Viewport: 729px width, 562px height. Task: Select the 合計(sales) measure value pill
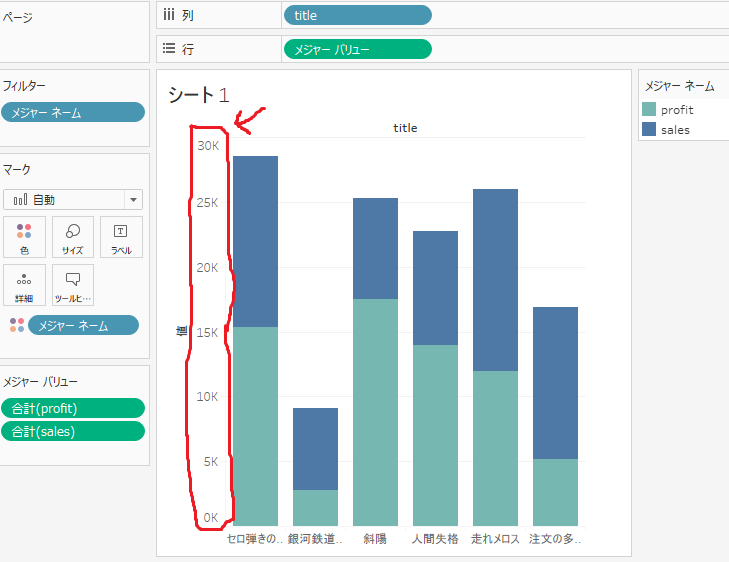click(x=73, y=431)
